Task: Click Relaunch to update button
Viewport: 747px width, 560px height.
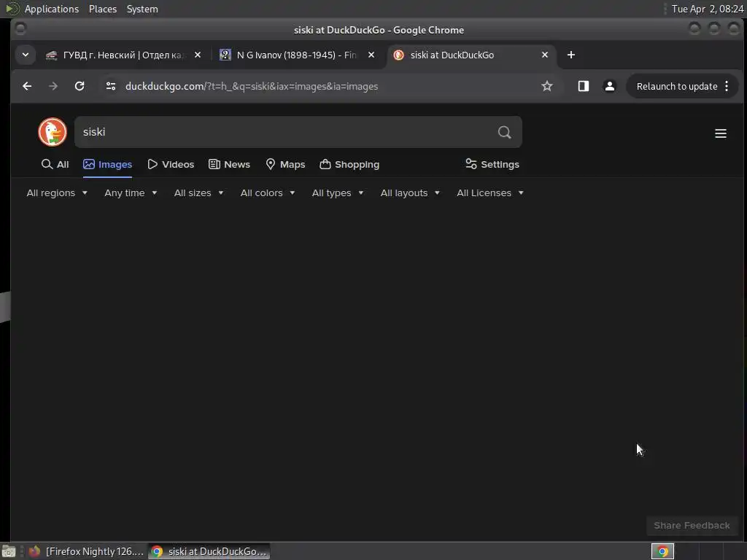Action: coord(677,86)
